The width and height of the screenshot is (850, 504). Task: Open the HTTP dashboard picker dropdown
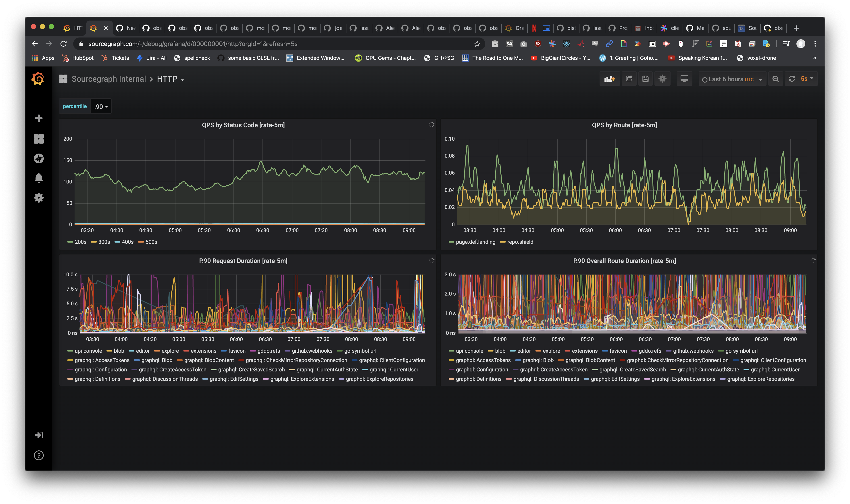click(171, 79)
